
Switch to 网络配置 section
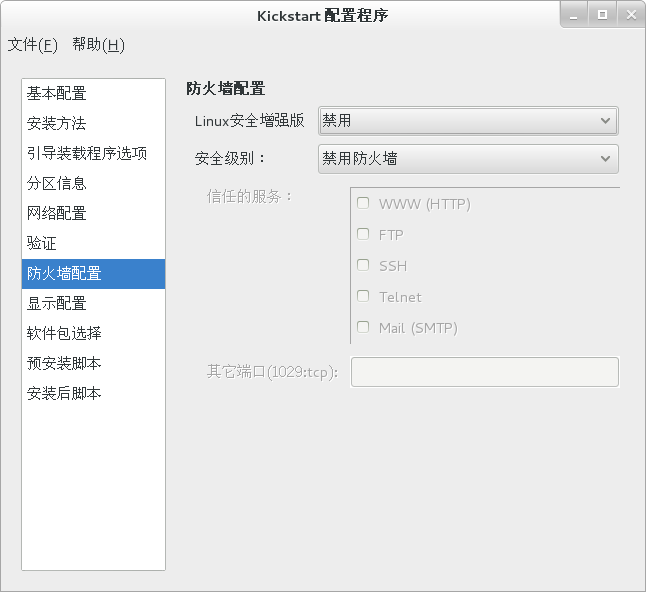tap(94, 214)
